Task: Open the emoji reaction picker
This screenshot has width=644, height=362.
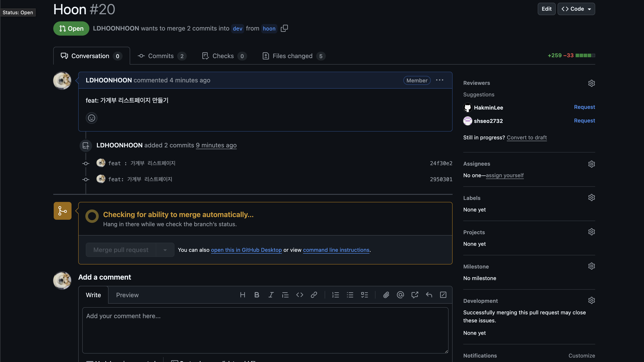Action: coord(92,118)
